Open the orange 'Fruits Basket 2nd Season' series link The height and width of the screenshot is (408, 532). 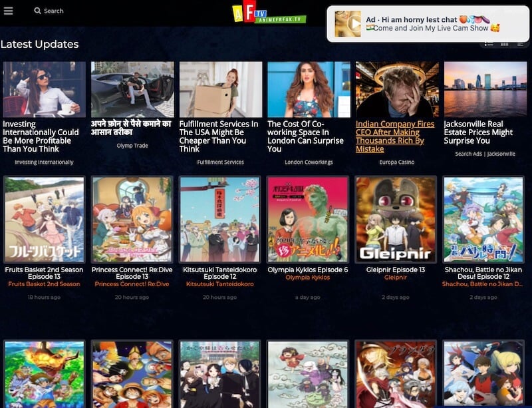pyautogui.click(x=44, y=284)
